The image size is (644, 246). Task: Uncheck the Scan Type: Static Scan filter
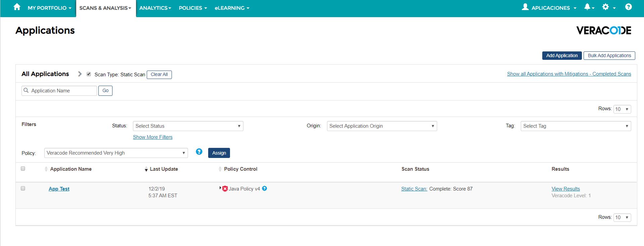(x=89, y=74)
